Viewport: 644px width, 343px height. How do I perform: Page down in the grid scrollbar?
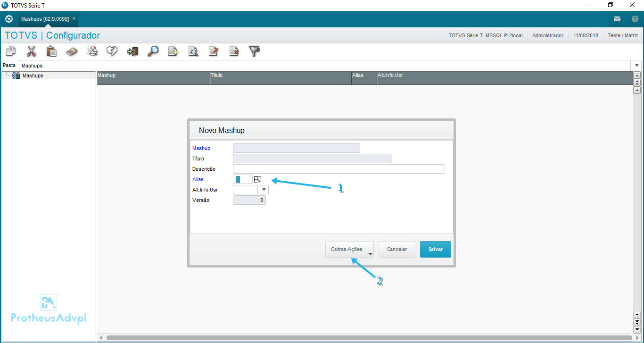[637, 322]
